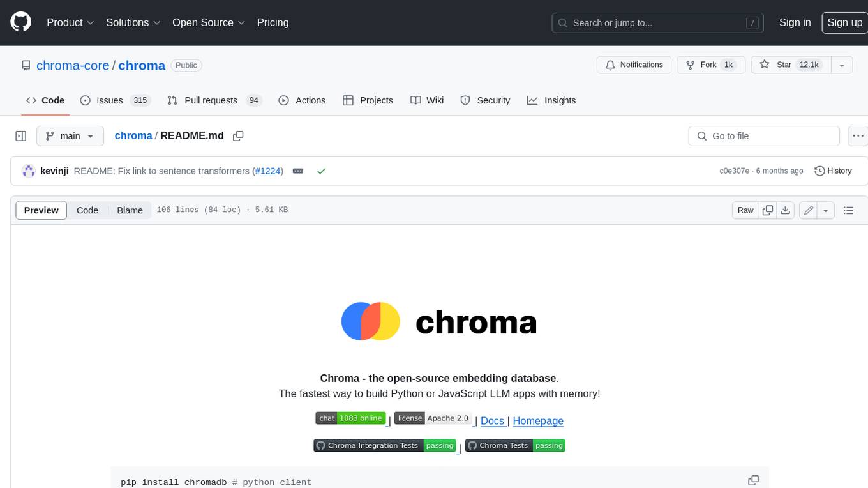Open the more file actions menu
This screenshot has height=488, width=868.
pyautogui.click(x=858, y=136)
